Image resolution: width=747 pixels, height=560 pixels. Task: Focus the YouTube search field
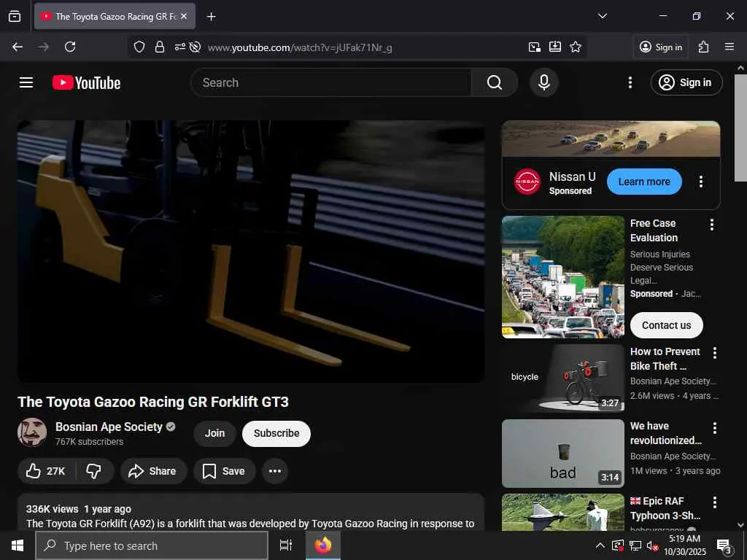pos(330,82)
